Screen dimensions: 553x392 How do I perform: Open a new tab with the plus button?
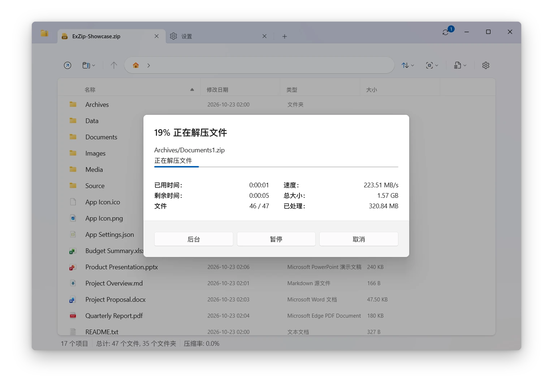(285, 36)
